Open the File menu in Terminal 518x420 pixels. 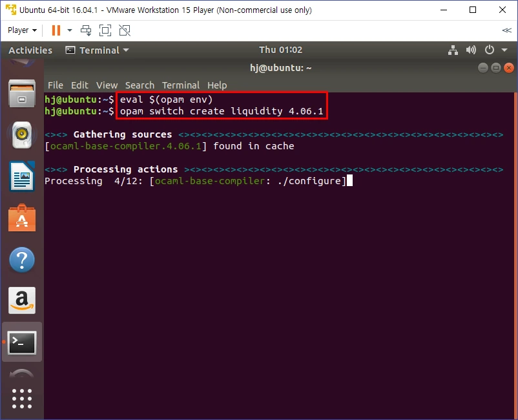coord(55,85)
